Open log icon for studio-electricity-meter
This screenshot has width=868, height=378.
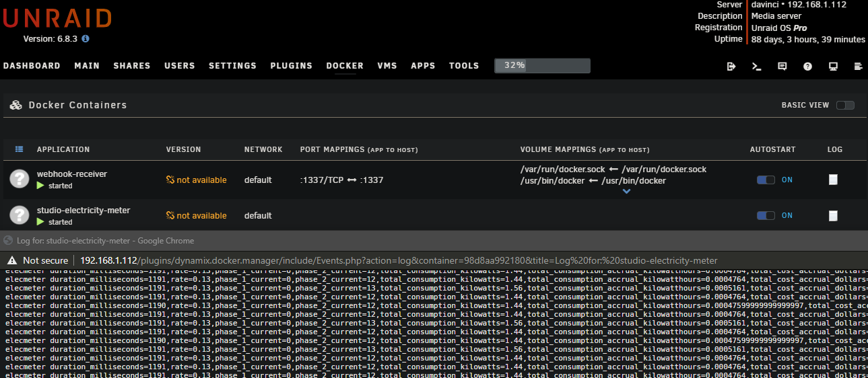point(833,216)
